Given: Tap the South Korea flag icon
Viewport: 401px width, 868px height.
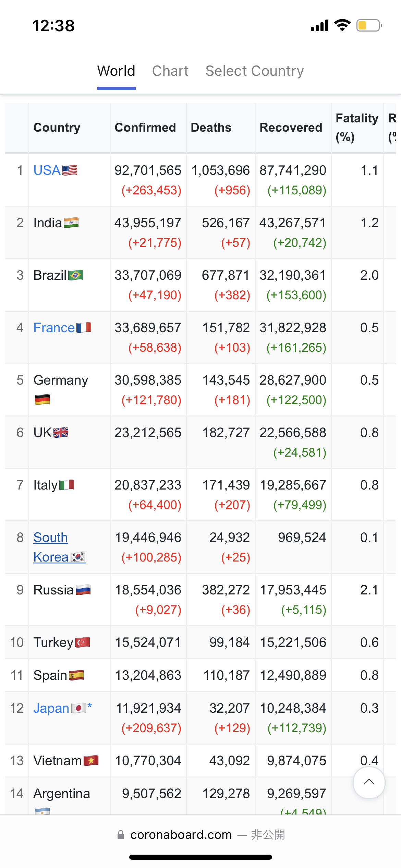Looking at the screenshot, I should point(78,557).
